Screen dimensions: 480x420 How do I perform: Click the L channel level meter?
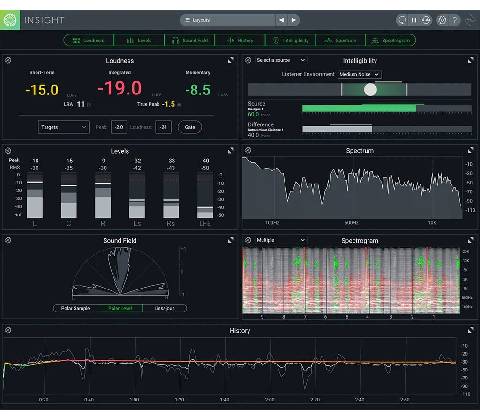(35, 195)
